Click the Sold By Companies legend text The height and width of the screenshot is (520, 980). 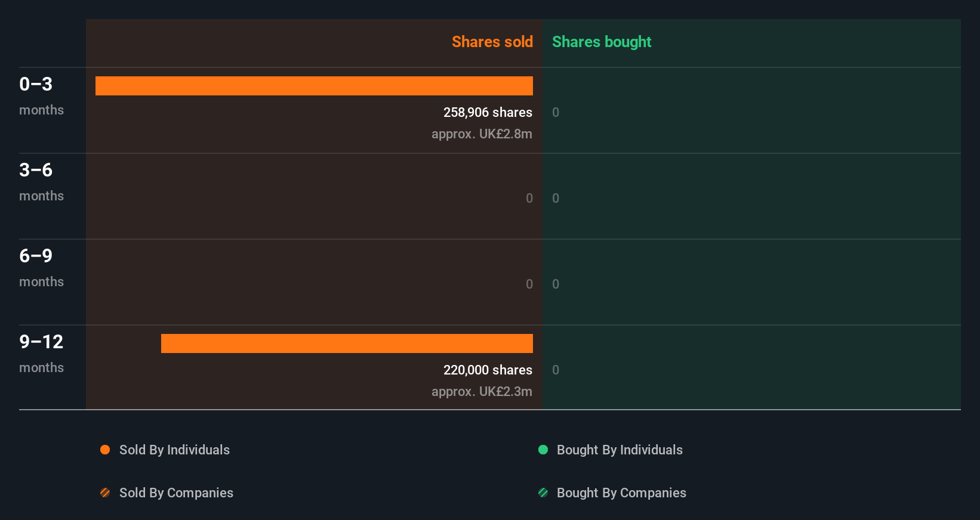tap(176, 493)
